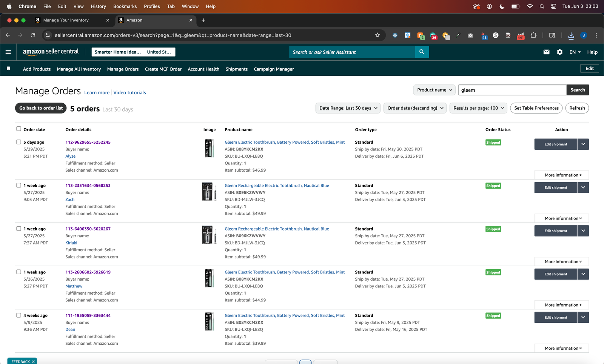Select checkbox for order 111-1955059-8363444

click(x=18, y=315)
